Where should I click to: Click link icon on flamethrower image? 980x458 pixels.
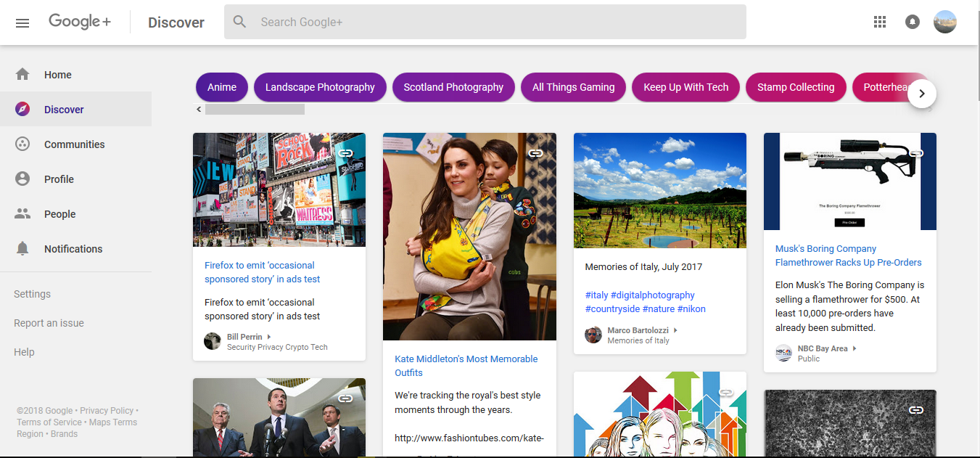[916, 153]
